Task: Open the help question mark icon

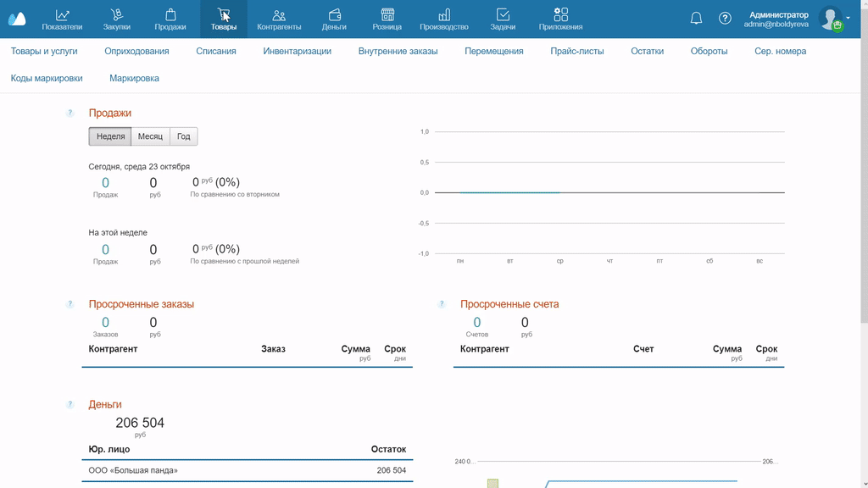Action: 725,19
